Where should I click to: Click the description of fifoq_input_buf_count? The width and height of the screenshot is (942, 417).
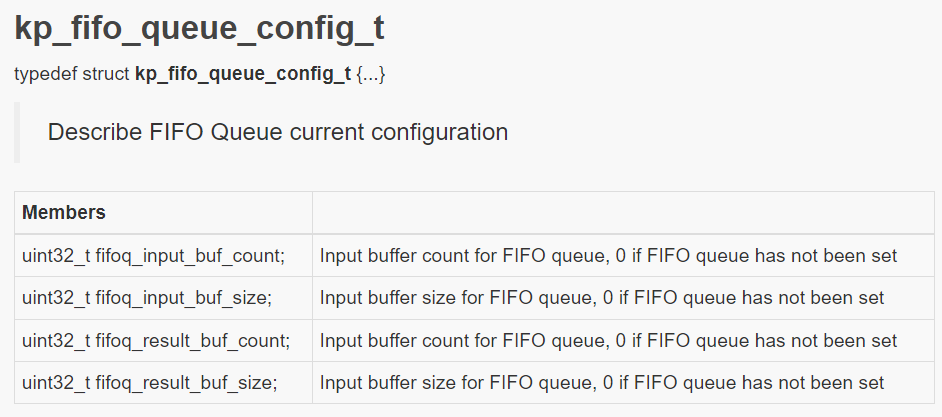[x=608, y=256]
